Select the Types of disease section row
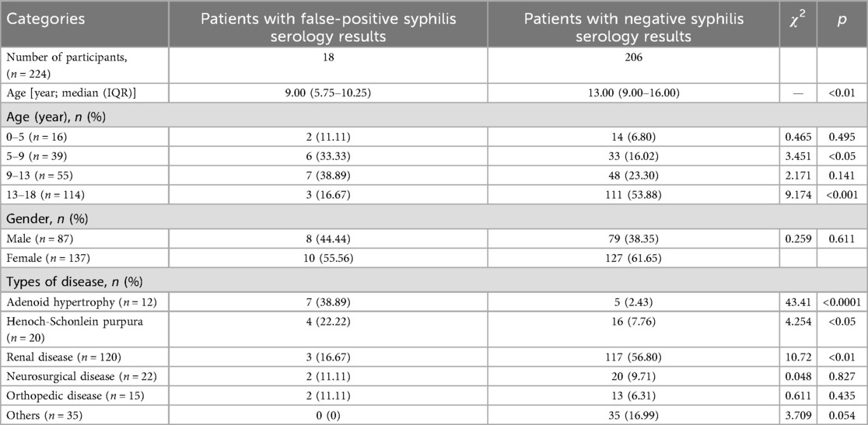The image size is (868, 425). click(x=433, y=283)
